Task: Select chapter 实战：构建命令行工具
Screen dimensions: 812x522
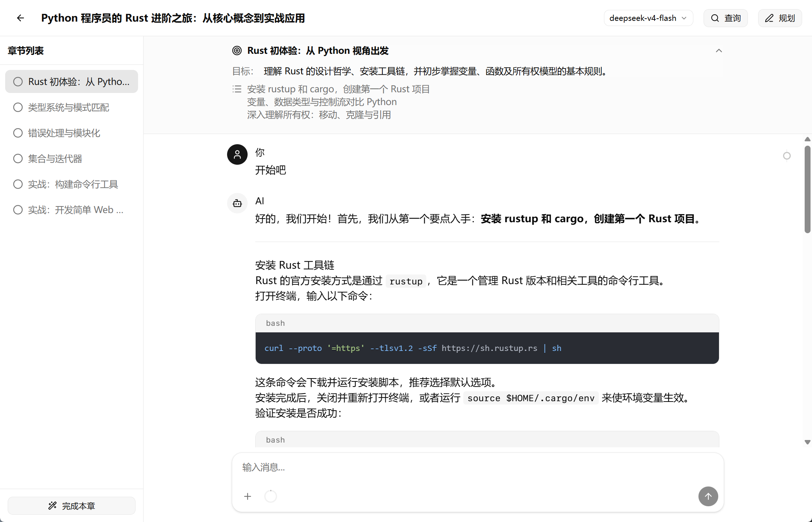Action: (x=71, y=184)
